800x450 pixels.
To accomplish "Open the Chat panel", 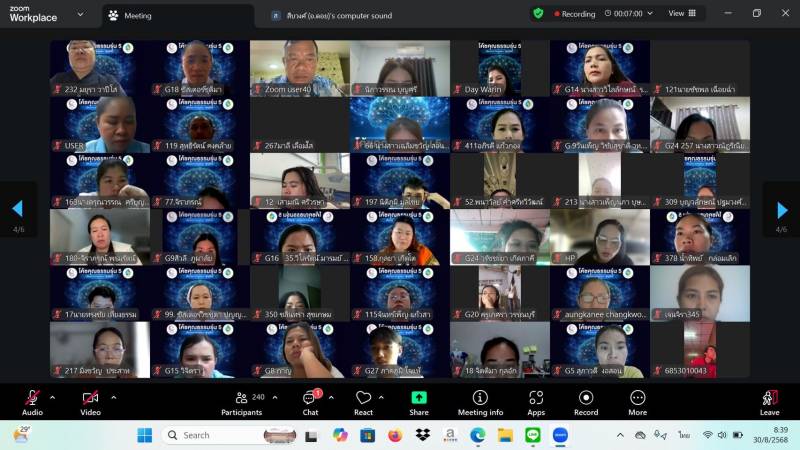I will [310, 401].
